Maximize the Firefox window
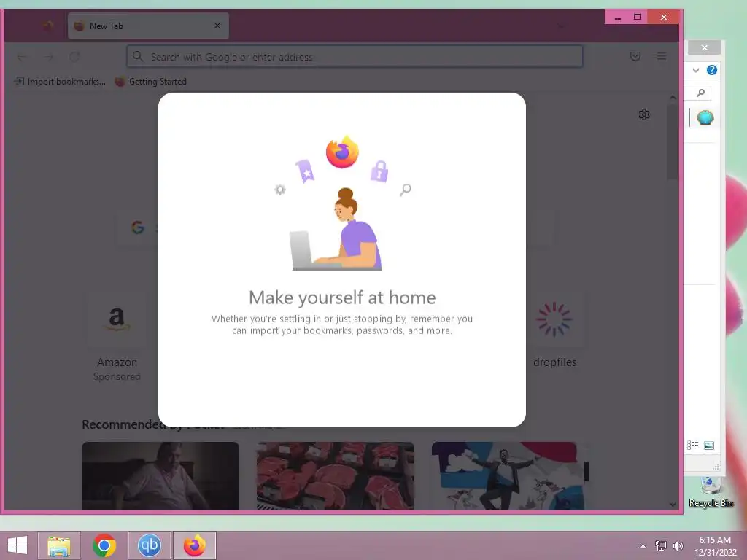 pyautogui.click(x=638, y=17)
